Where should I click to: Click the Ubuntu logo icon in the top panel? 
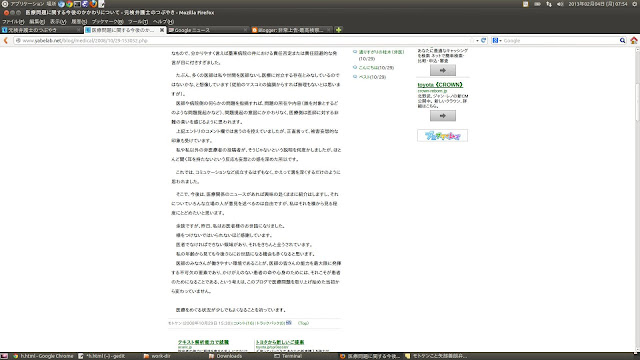pos(4,4)
